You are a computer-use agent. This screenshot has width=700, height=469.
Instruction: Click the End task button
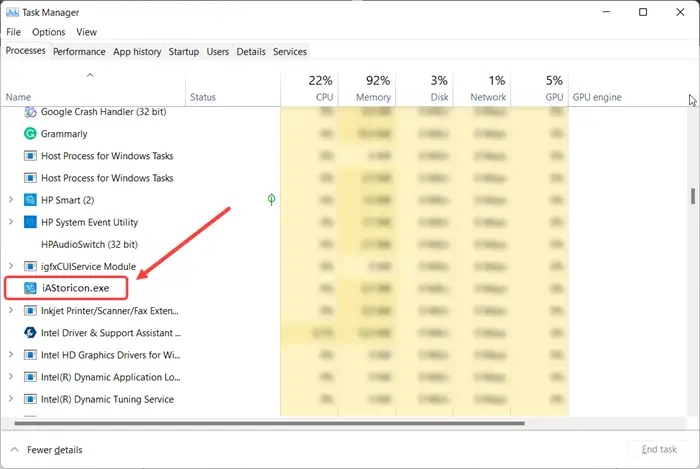[x=659, y=449]
